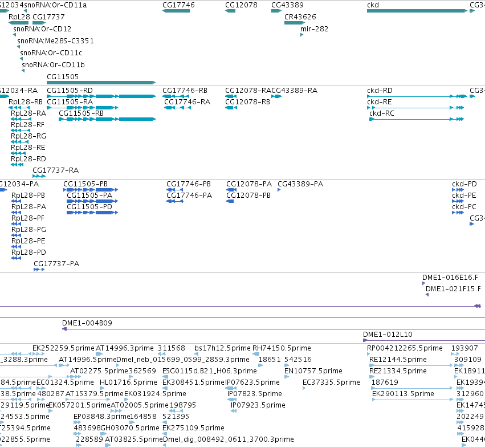
Task: Click the RpL28 gene label
Action: pos(19,17)
